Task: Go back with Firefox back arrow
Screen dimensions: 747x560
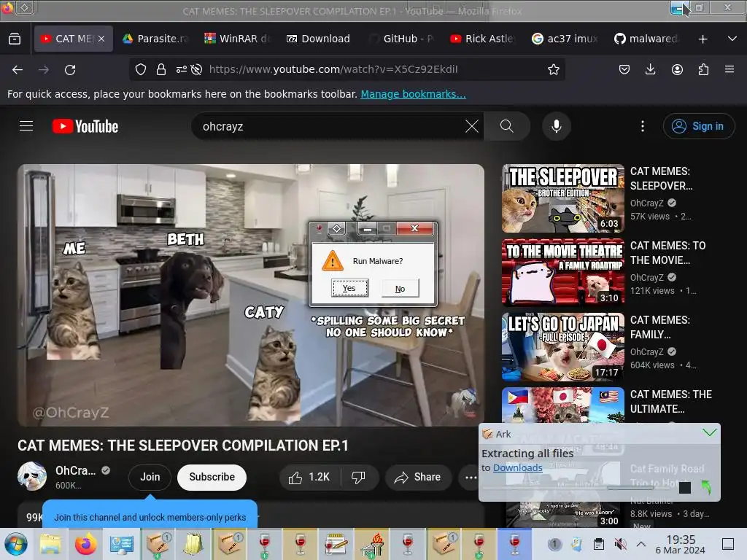Action: (18, 70)
